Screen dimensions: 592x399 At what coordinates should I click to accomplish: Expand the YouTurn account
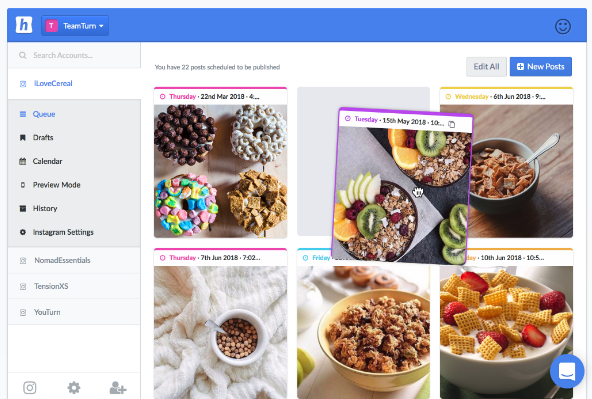(74, 312)
